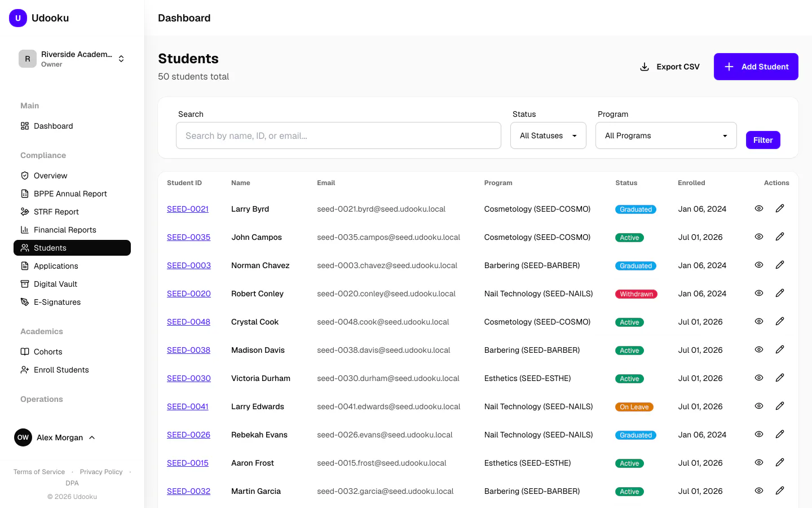This screenshot has width=812, height=508.
Task: View John Campos via eye icon
Action: pyautogui.click(x=759, y=237)
